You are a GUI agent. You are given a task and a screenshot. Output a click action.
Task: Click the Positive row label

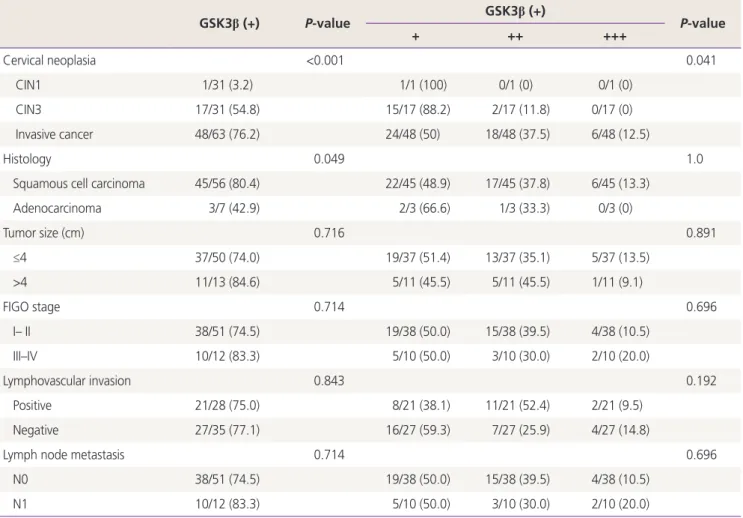pos(32,406)
